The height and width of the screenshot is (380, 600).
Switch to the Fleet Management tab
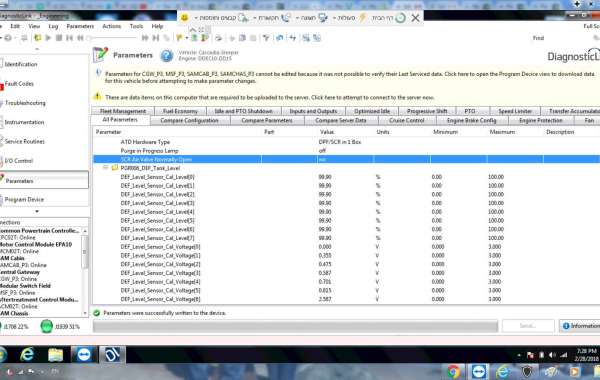[x=123, y=111]
